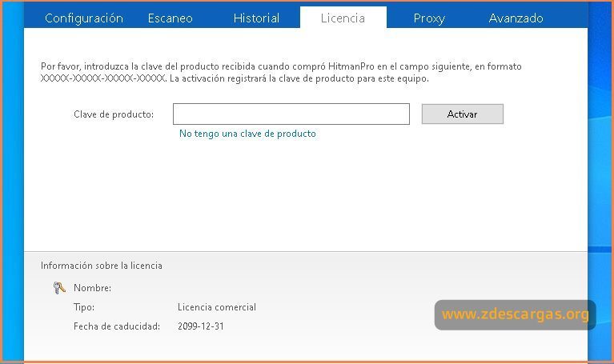Click the 'Información sobre la licencia' heading

102,266
